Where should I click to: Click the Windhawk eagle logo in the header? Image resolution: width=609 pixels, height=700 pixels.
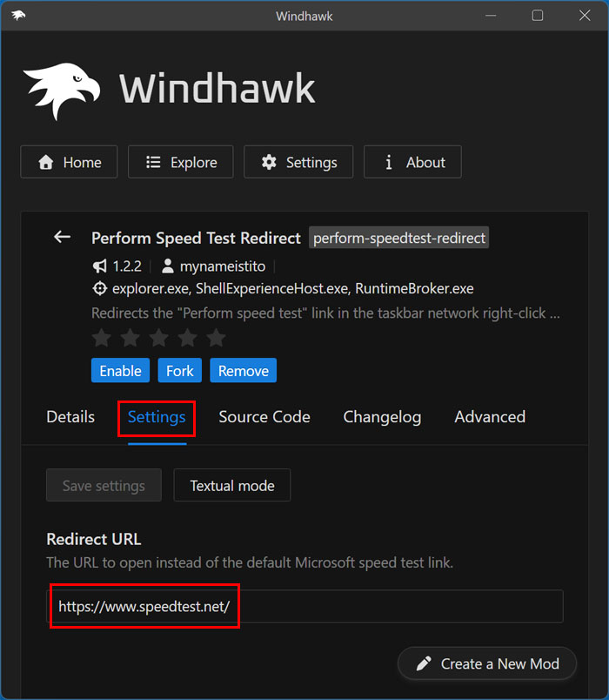[x=62, y=91]
